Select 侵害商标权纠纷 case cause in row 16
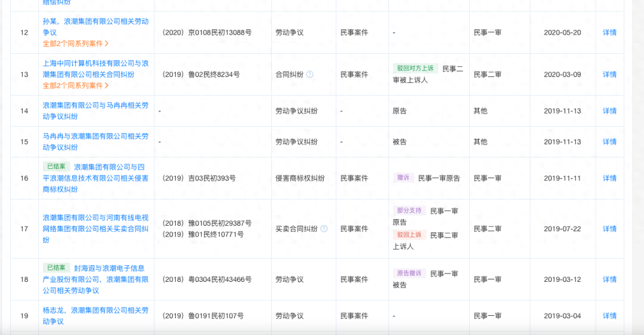Viewport: 644px width, 335px height. click(x=300, y=178)
